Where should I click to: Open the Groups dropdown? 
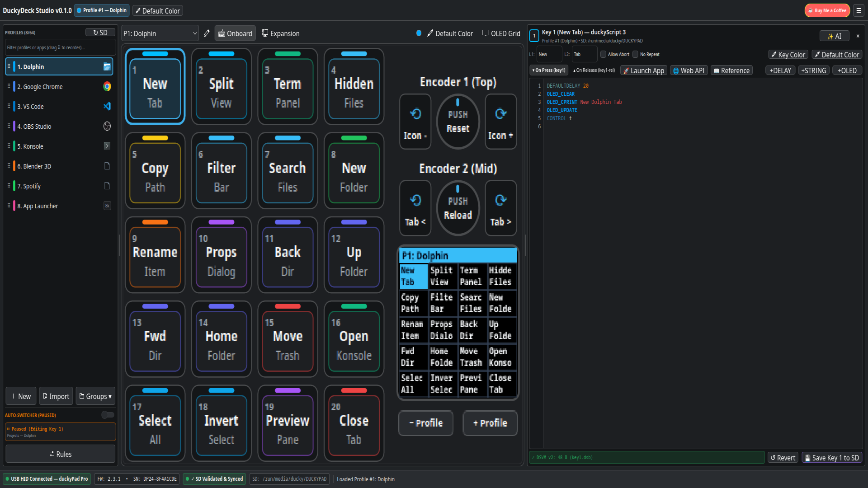coord(95,396)
